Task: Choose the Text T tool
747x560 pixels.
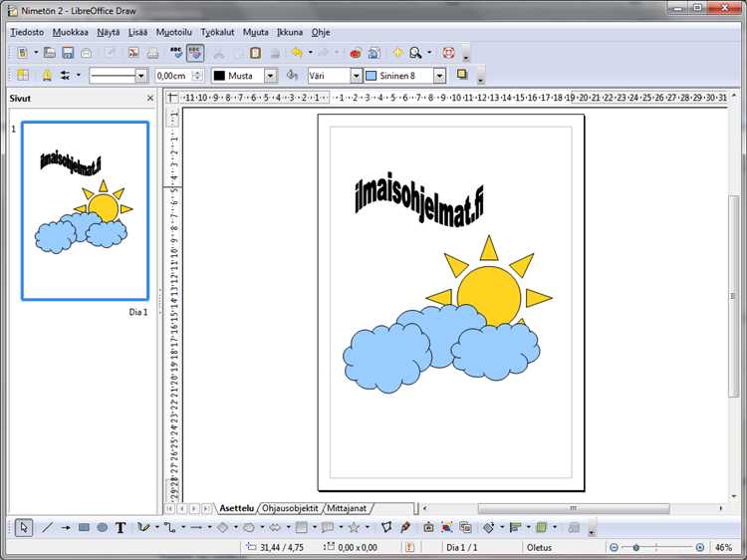Action: click(x=121, y=527)
